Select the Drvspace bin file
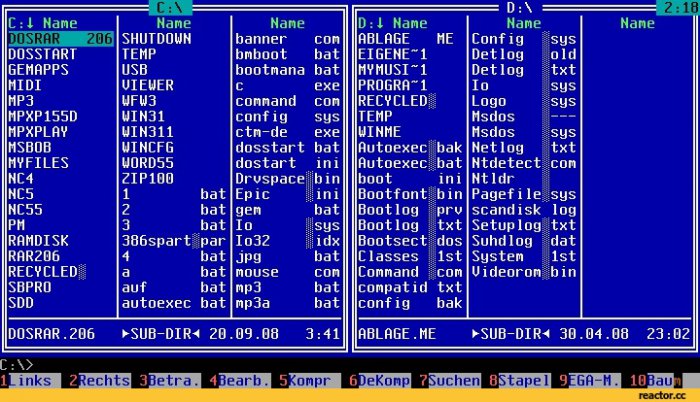 point(288,179)
